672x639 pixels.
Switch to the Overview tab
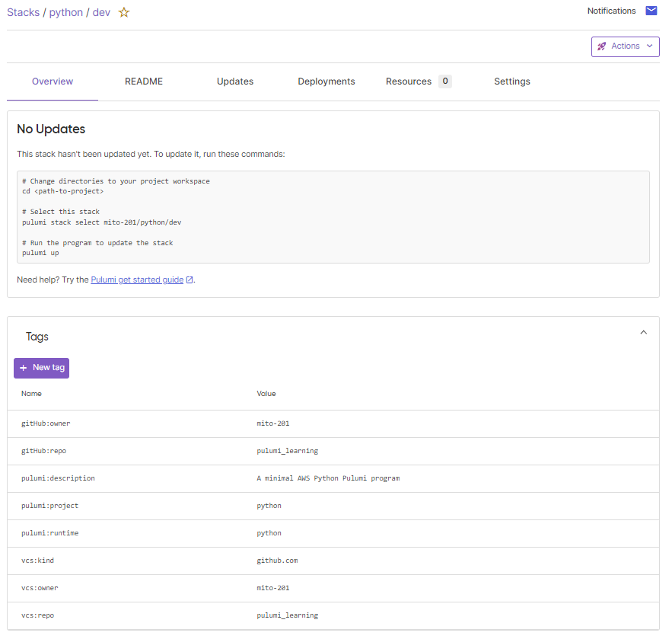point(53,81)
